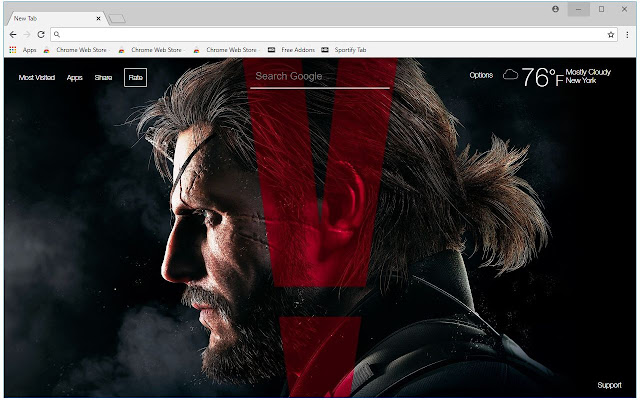Open the Chrome three-dot menu
Viewport: 640px width, 400px height.
click(x=627, y=35)
